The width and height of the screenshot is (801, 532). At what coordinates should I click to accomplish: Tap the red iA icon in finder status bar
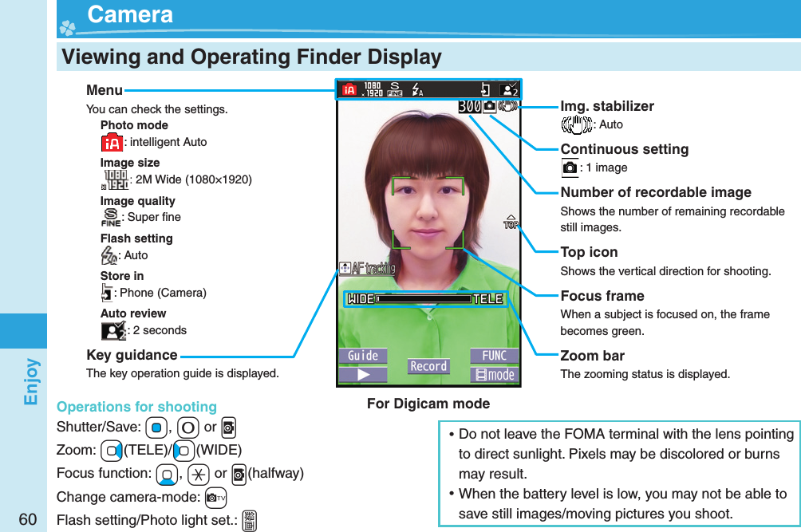pyautogui.click(x=349, y=90)
